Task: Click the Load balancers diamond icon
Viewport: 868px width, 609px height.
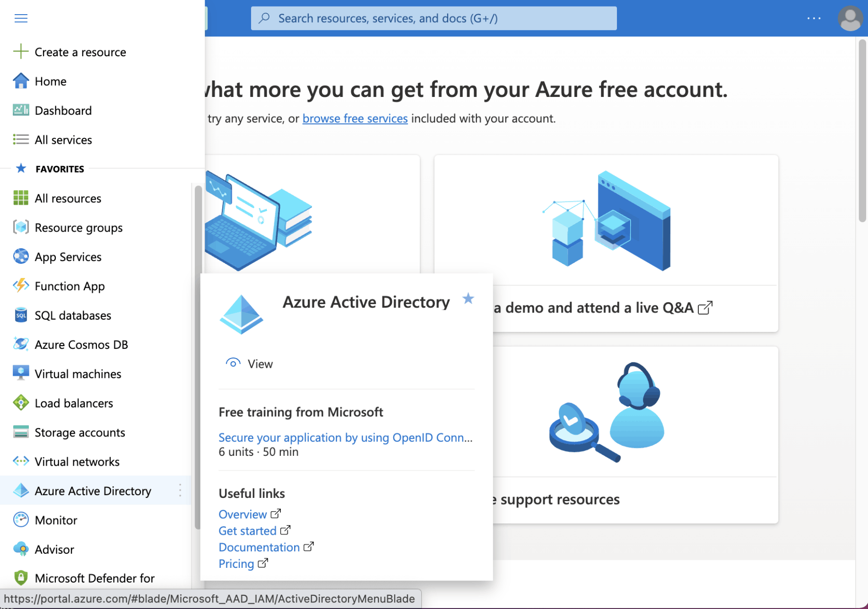Action: pos(21,403)
